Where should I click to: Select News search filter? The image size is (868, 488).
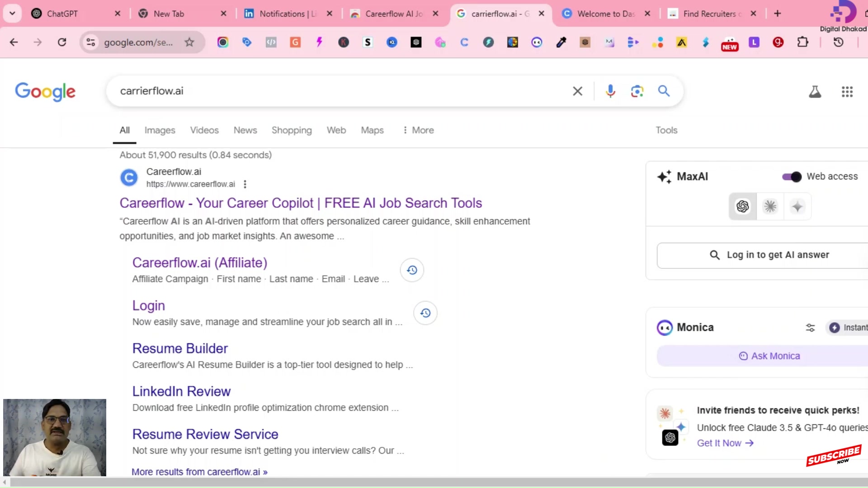(x=245, y=130)
